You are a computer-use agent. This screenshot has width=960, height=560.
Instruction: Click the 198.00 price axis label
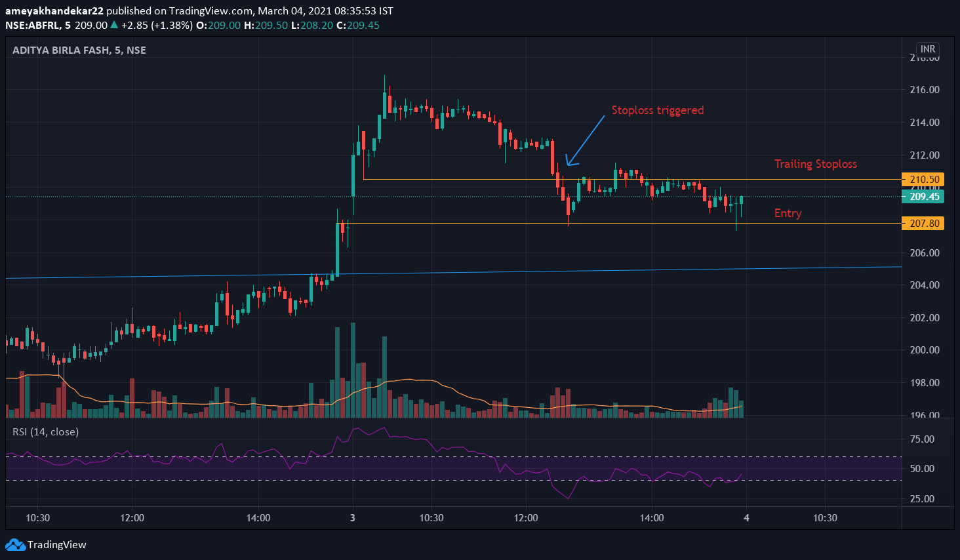[925, 383]
